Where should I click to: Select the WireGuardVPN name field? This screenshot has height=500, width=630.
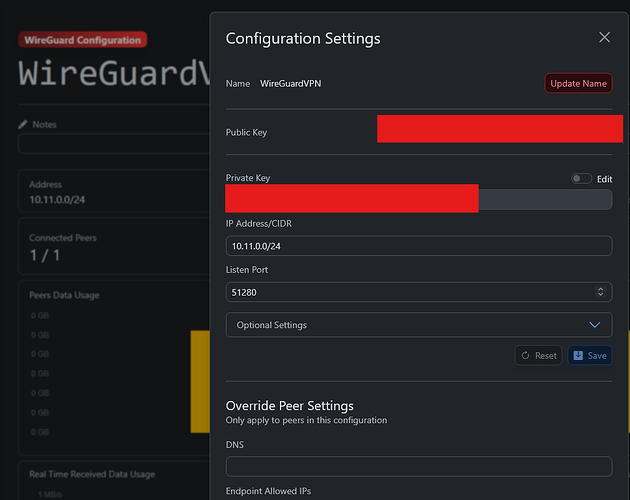[291, 84]
